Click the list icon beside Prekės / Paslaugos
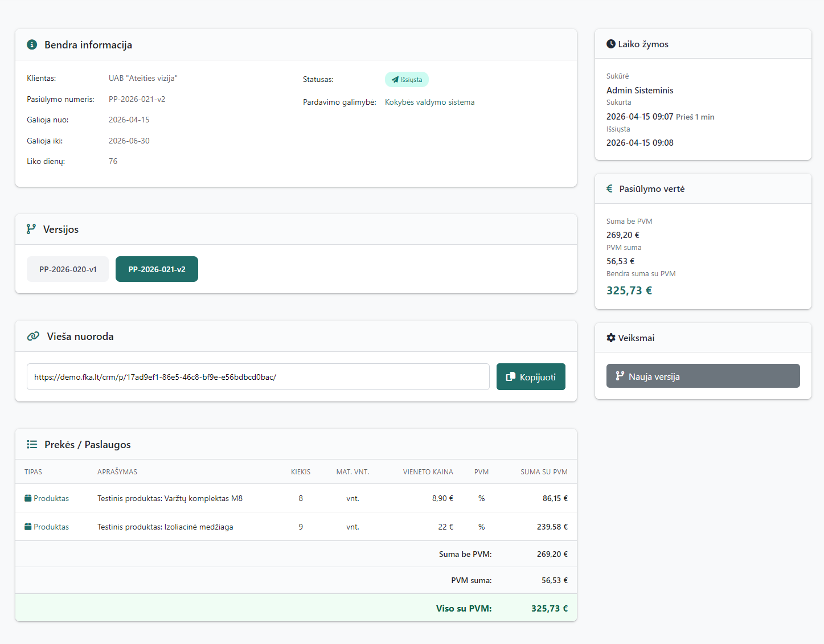 tap(32, 445)
